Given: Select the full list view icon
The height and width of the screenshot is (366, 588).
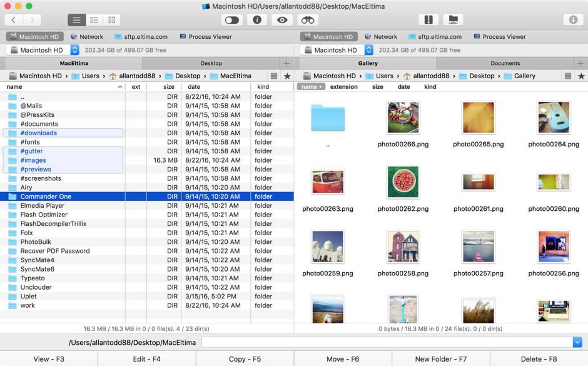Looking at the screenshot, I should (76, 19).
